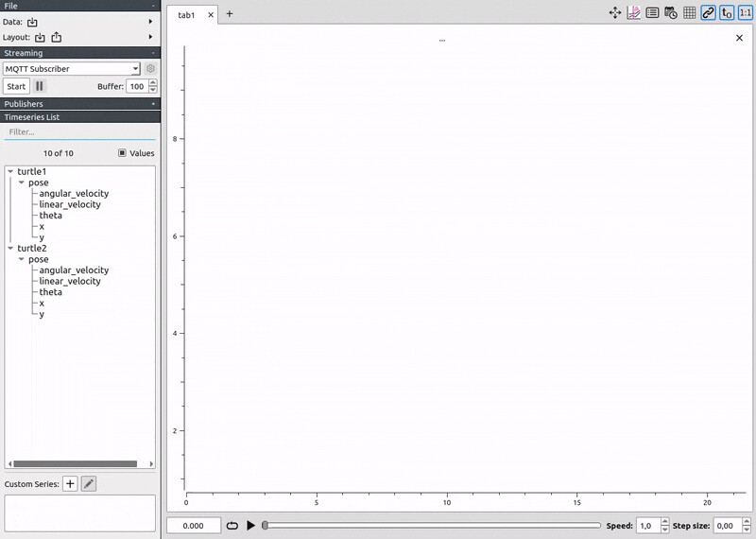Toggle the link axes chain button

coord(708,13)
